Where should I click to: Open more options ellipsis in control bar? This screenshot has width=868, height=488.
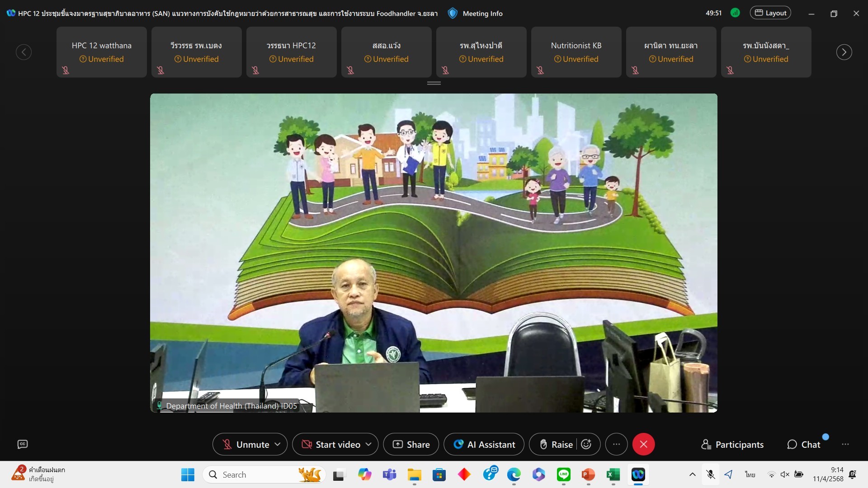[616, 445]
